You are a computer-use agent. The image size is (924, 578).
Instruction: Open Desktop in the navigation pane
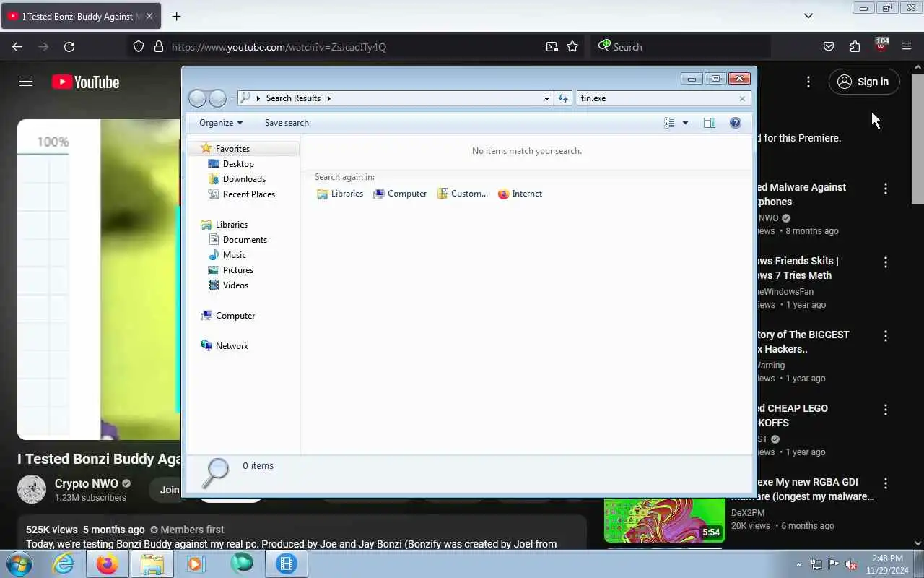pyautogui.click(x=238, y=164)
